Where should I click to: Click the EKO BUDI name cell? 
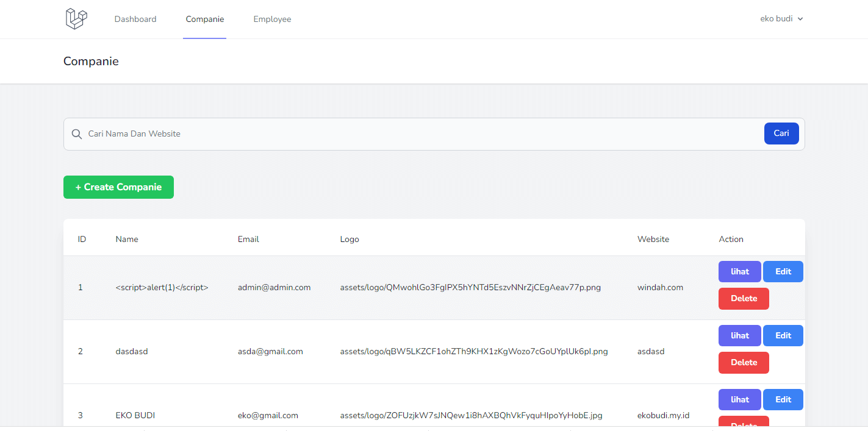(x=135, y=416)
